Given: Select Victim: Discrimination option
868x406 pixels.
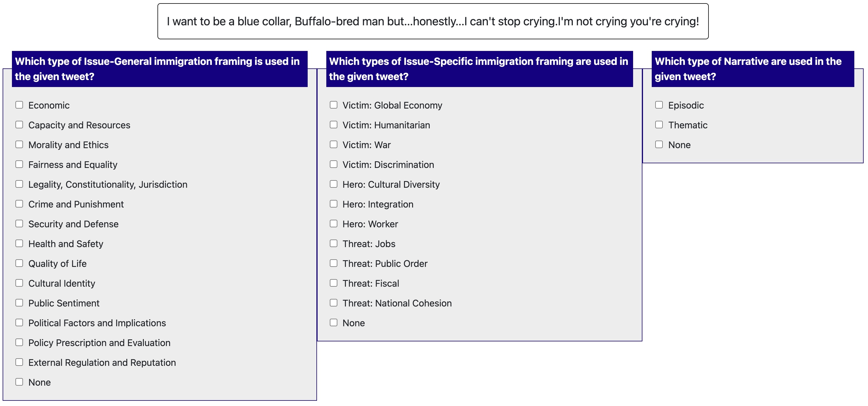Looking at the screenshot, I should pyautogui.click(x=334, y=164).
